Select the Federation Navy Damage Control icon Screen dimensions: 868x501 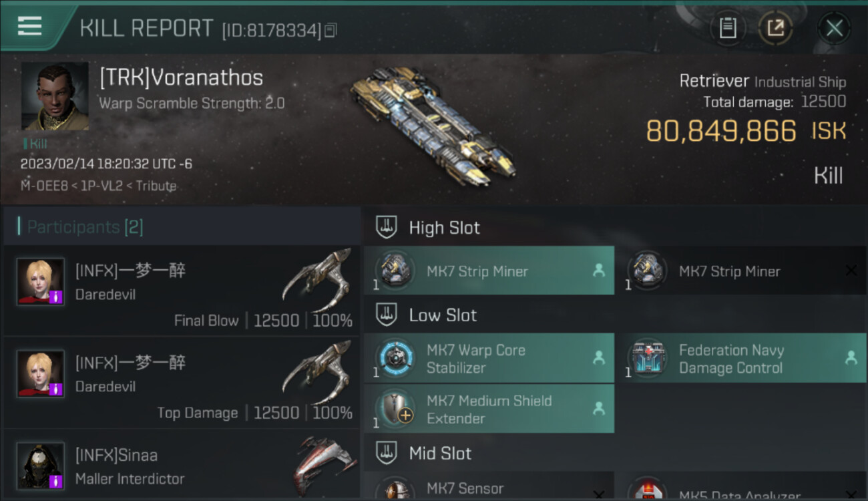coord(646,358)
